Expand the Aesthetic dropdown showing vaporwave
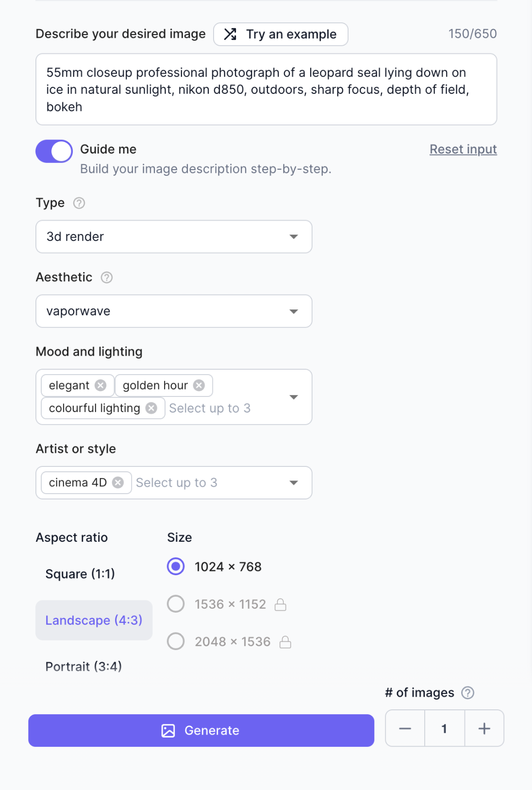This screenshot has height=790, width=532. (174, 311)
